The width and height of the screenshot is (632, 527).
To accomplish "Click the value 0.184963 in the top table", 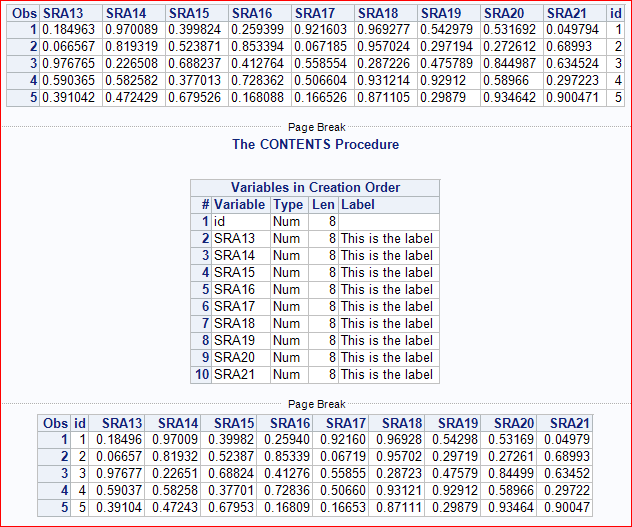I will [x=69, y=30].
